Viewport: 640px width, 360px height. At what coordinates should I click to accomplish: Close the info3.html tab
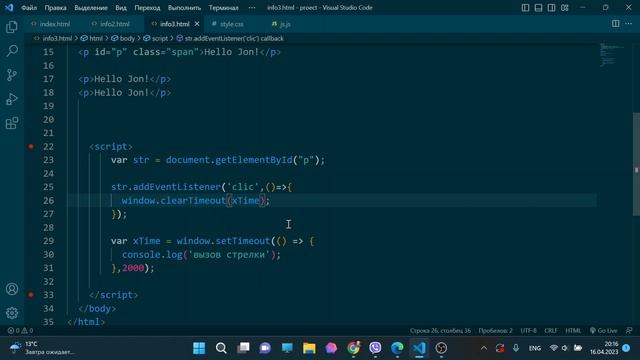click(x=197, y=24)
